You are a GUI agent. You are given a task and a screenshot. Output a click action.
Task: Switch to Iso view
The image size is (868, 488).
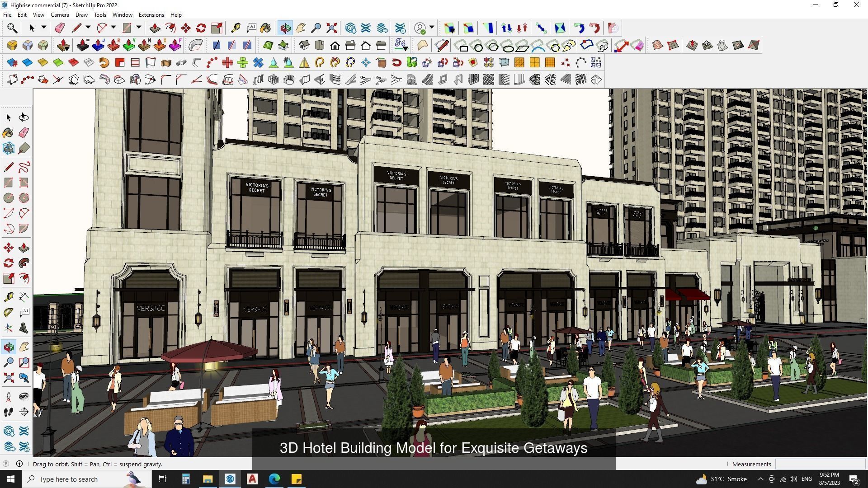[x=304, y=45]
